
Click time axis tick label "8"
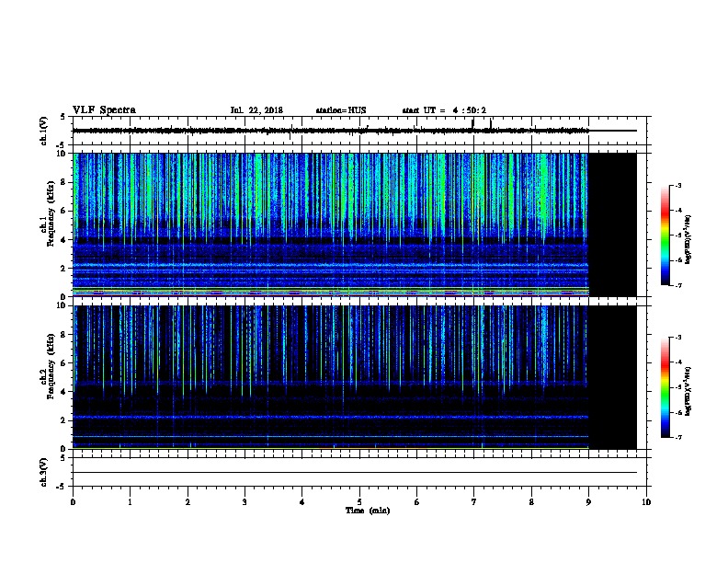(531, 502)
